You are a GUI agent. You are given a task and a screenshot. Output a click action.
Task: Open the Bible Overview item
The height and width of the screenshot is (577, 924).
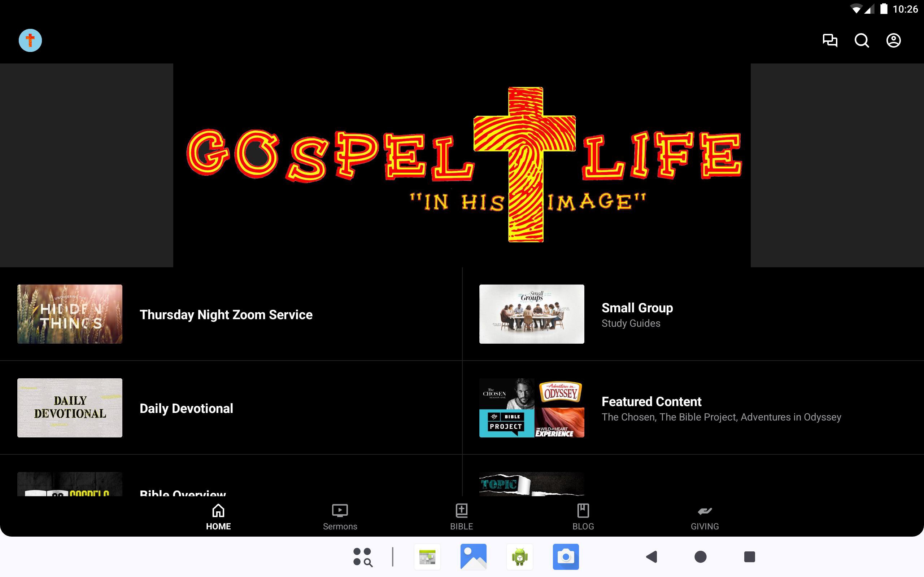pyautogui.click(x=231, y=476)
